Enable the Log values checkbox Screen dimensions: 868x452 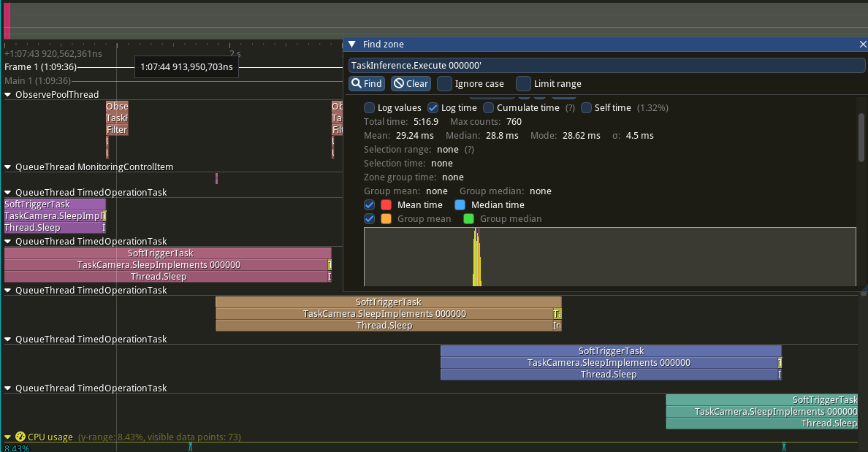click(x=369, y=107)
